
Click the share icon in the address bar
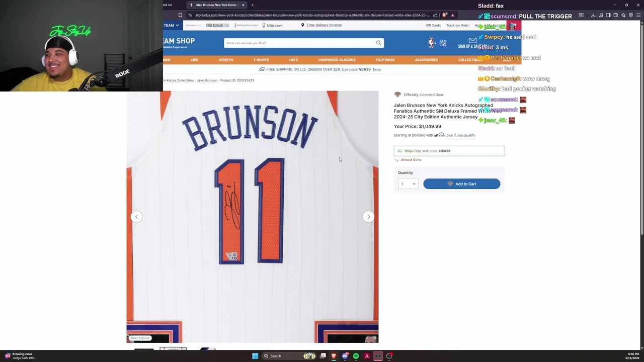pyautogui.click(x=435, y=15)
